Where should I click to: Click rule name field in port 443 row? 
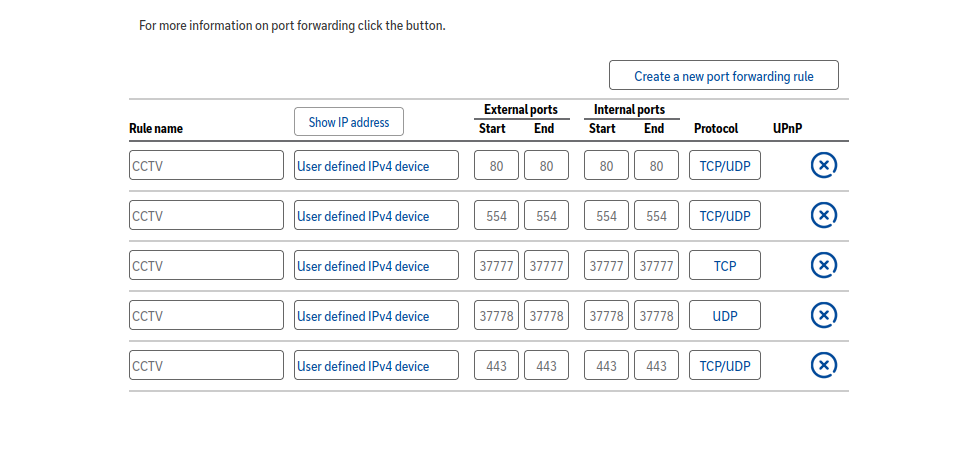[206, 366]
